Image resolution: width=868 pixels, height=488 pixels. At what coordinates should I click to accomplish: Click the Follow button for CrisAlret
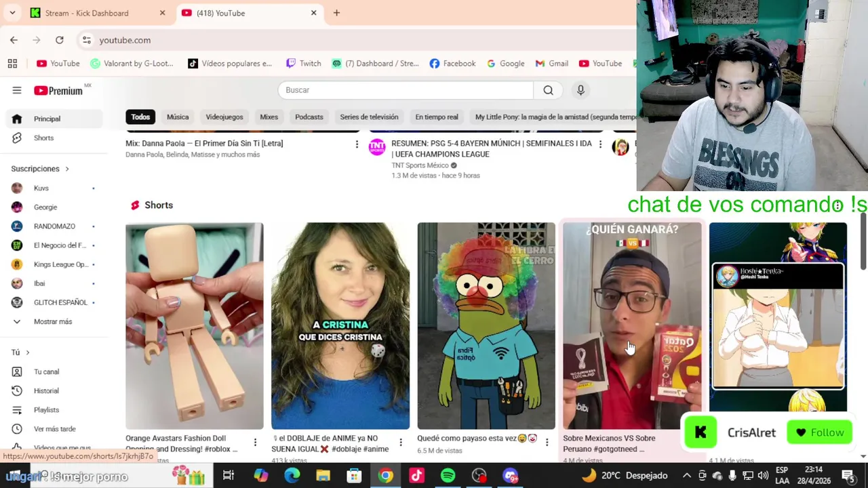pyautogui.click(x=819, y=432)
